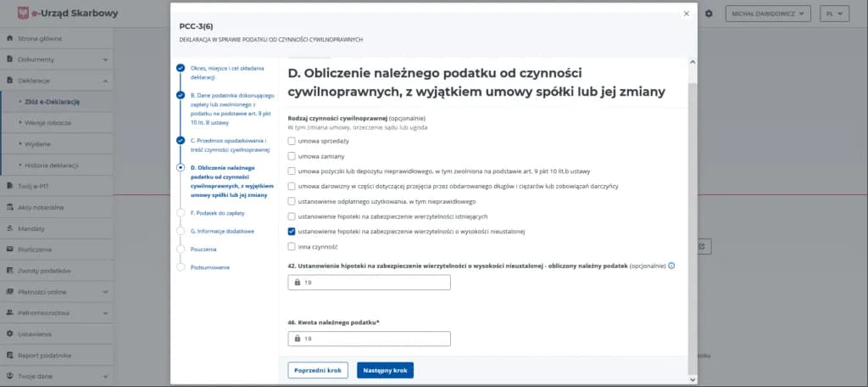Click the settings gear icon in header

pyautogui.click(x=709, y=14)
